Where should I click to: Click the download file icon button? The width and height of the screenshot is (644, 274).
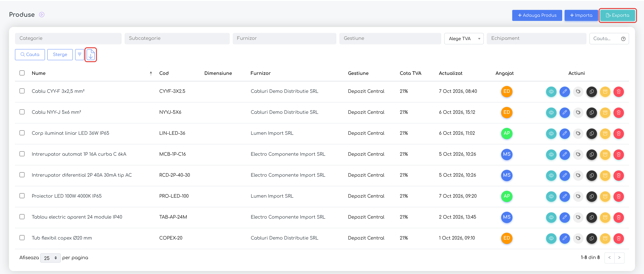click(91, 55)
